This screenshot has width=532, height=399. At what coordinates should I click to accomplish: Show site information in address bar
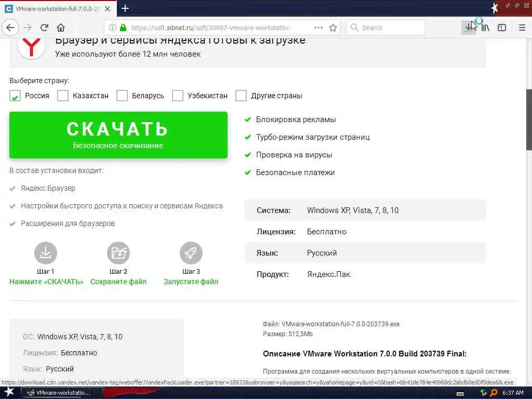113,28
